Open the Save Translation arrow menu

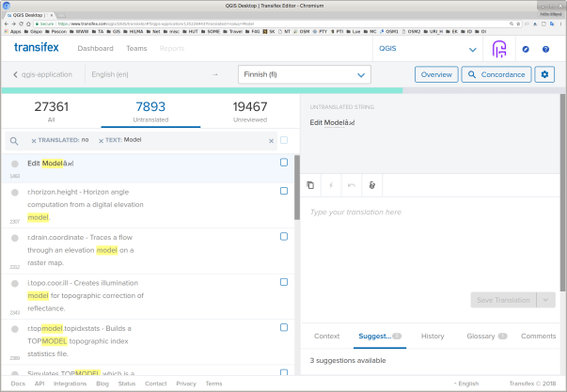pos(546,300)
